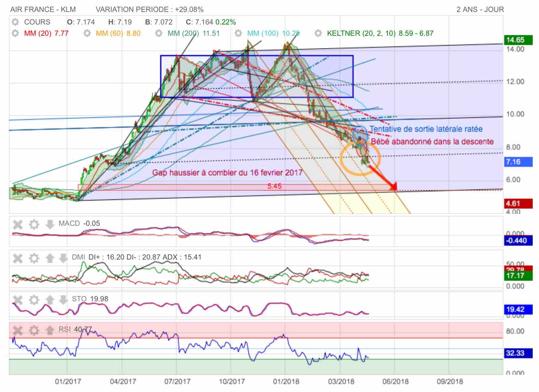
Task: Open MM (200) settings gear
Action: [159, 33]
